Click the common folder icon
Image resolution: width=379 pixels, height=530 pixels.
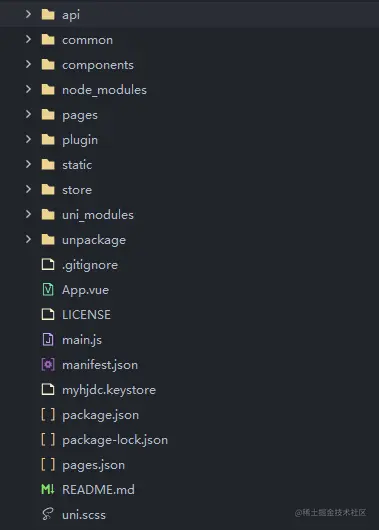tap(48, 40)
